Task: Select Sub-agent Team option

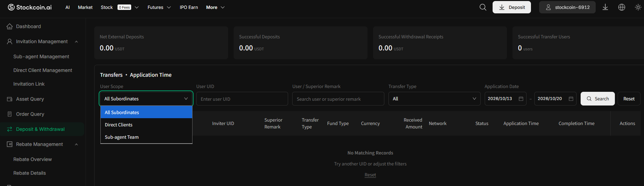Action: [146, 137]
